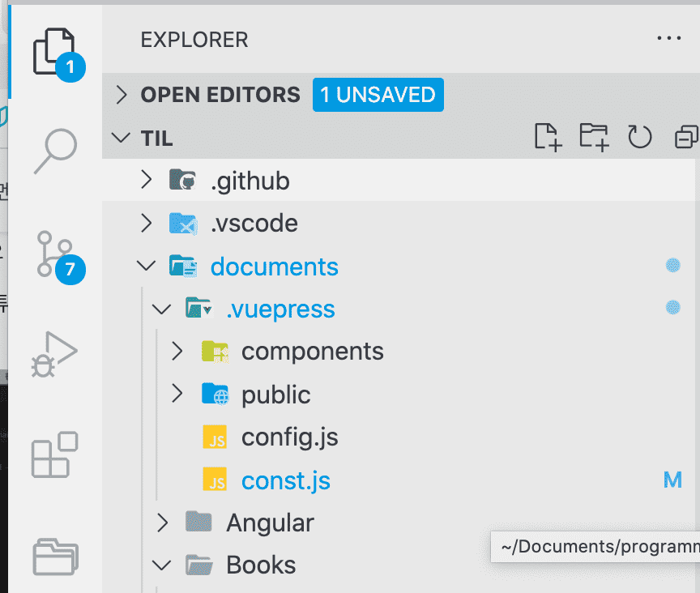Open the config.js file
700x593 pixels.
point(289,437)
